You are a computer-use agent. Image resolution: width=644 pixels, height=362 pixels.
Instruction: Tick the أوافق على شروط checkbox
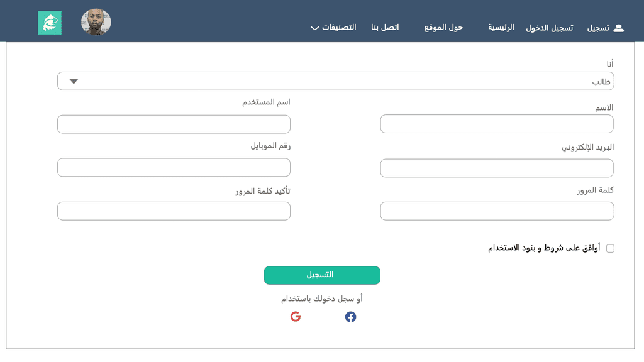pyautogui.click(x=610, y=248)
